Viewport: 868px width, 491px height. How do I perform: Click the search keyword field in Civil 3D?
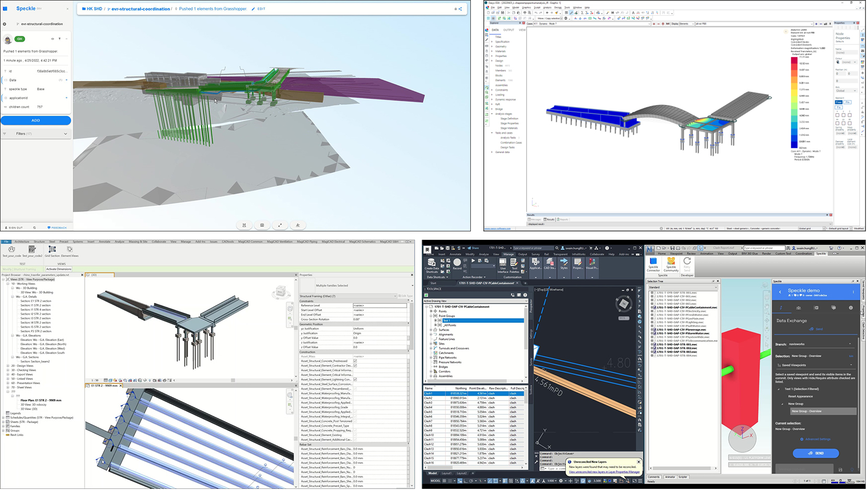[534, 249]
